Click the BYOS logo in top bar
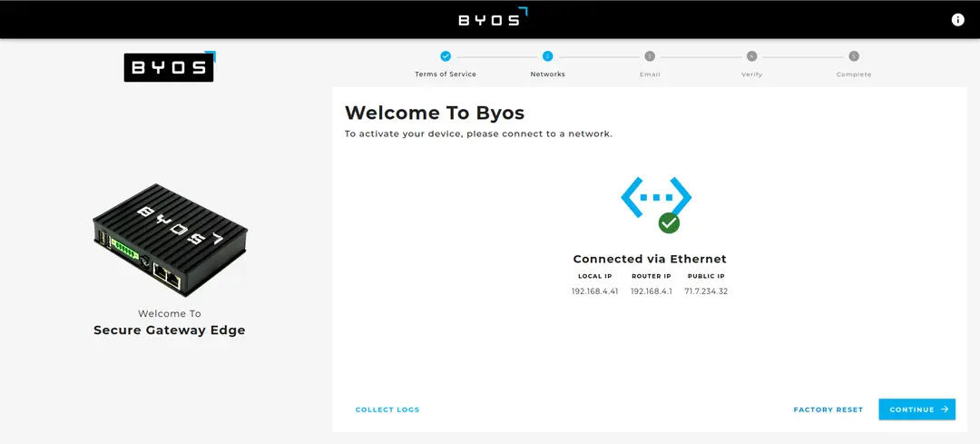This screenshot has width=980, height=444. click(x=493, y=17)
